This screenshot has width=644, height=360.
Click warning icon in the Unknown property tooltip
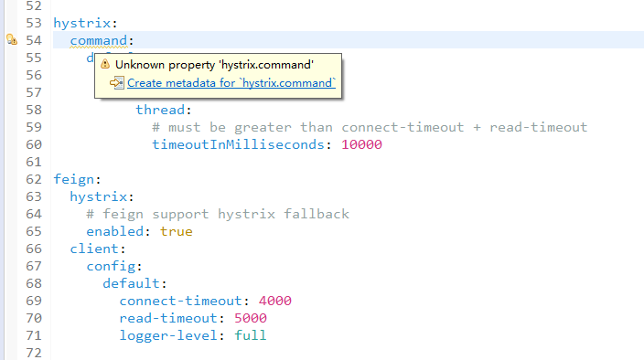pyautogui.click(x=105, y=64)
